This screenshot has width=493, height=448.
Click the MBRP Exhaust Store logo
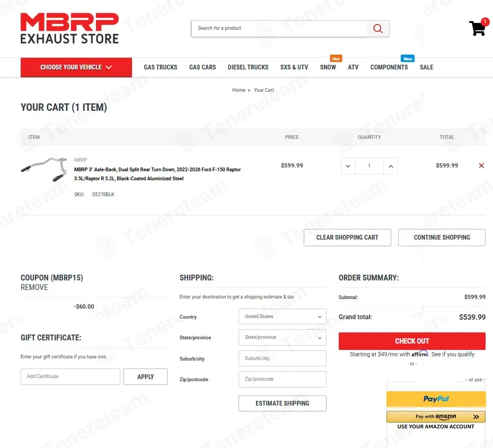69,28
